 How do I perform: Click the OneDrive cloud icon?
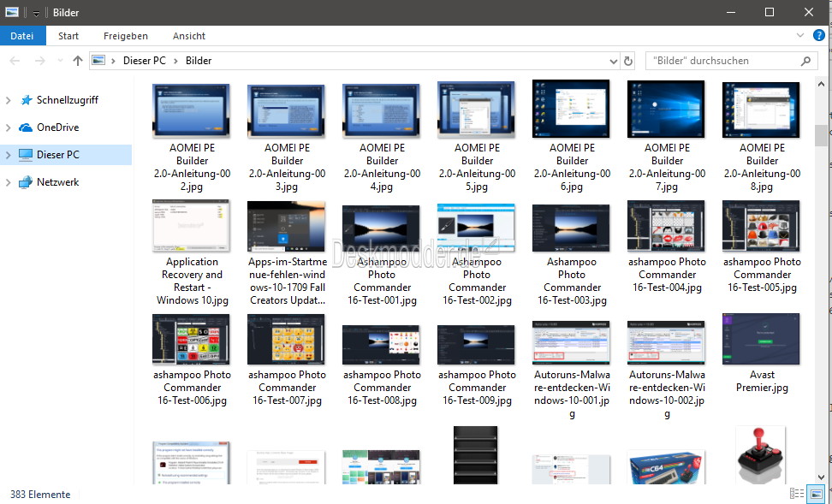point(26,127)
